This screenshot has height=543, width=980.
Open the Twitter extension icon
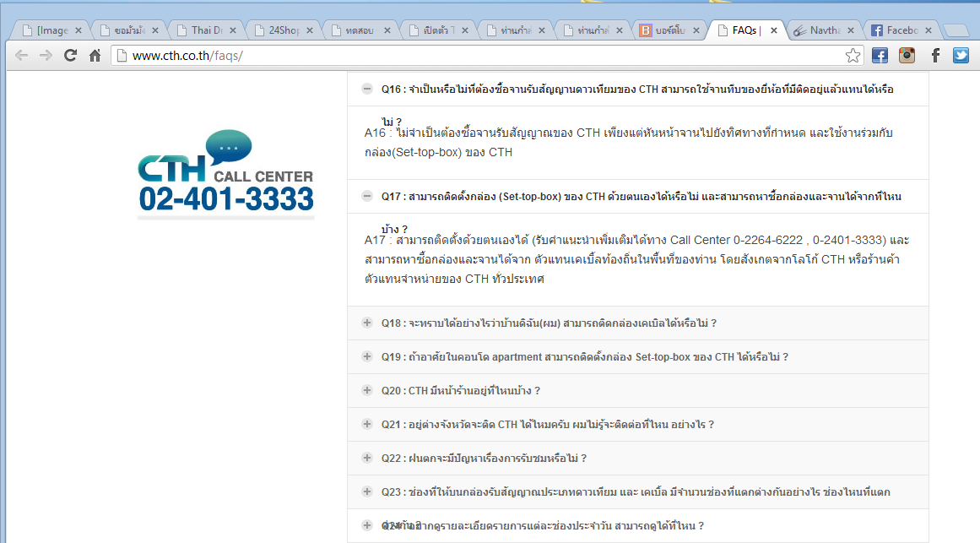961,56
